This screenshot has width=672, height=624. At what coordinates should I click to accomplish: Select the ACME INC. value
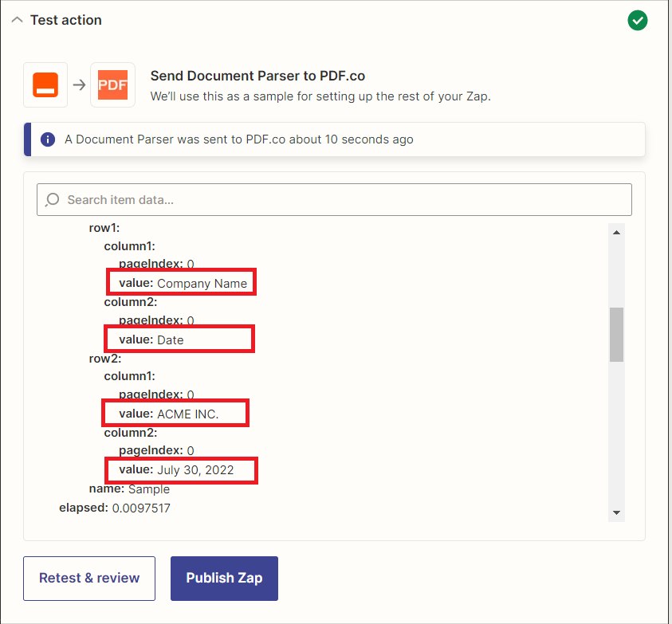click(187, 414)
